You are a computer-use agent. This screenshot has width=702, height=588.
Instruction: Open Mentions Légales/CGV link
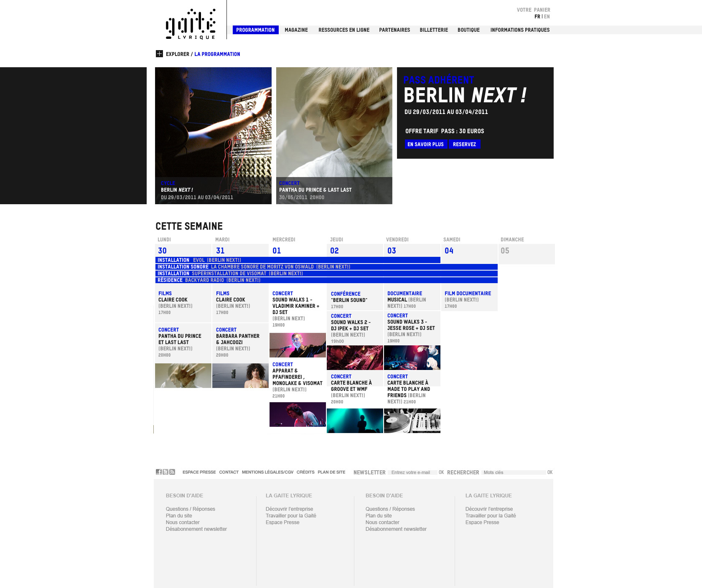pos(267,472)
